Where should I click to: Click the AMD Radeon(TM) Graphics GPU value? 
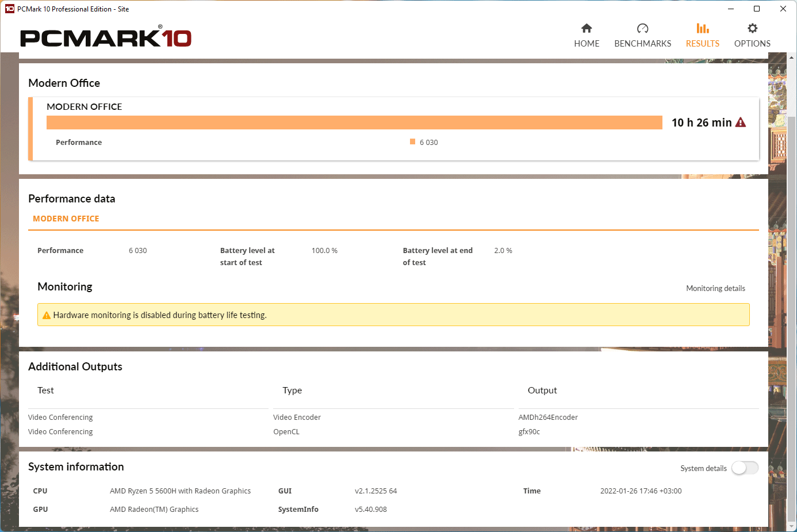click(x=154, y=509)
